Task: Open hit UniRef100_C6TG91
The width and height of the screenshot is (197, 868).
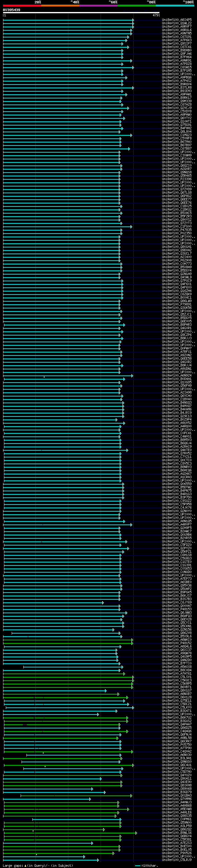Action: click(x=177, y=37)
